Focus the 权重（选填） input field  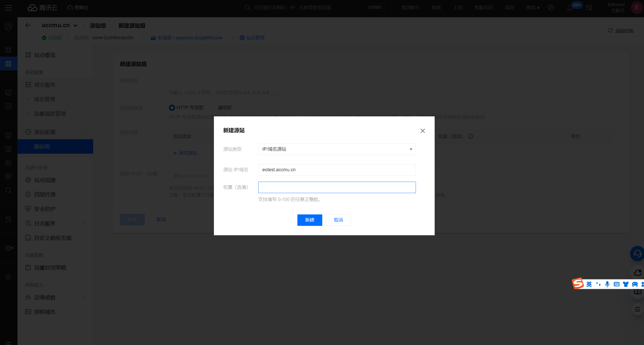[337, 187]
